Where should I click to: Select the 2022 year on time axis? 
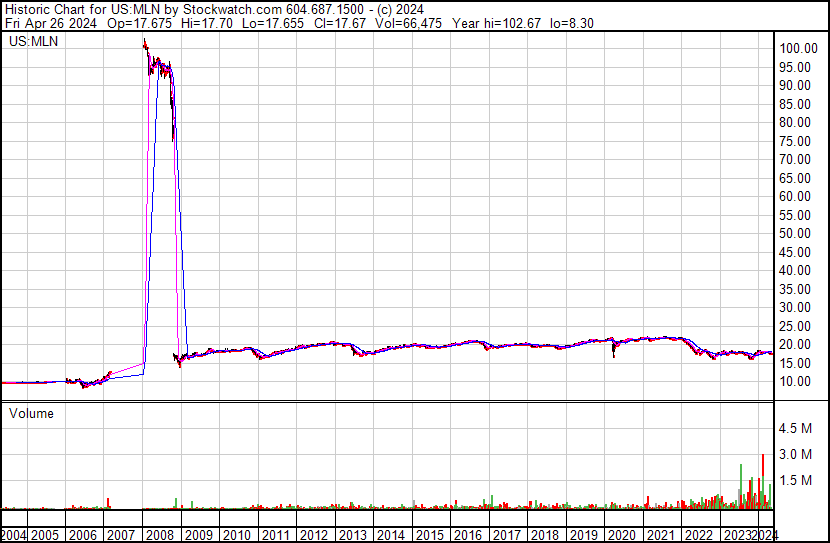point(699,535)
